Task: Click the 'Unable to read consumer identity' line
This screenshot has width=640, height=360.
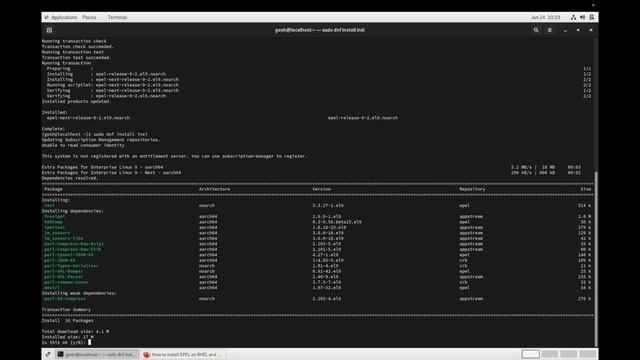Action: 83,145
